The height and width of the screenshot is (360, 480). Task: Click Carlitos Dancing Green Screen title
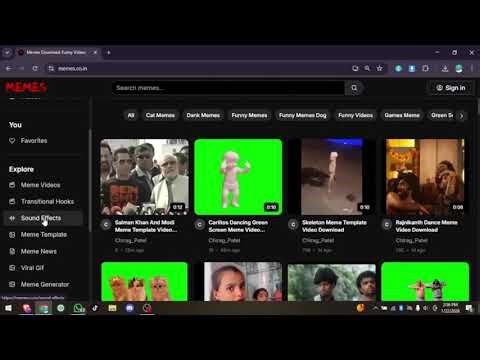point(238,226)
